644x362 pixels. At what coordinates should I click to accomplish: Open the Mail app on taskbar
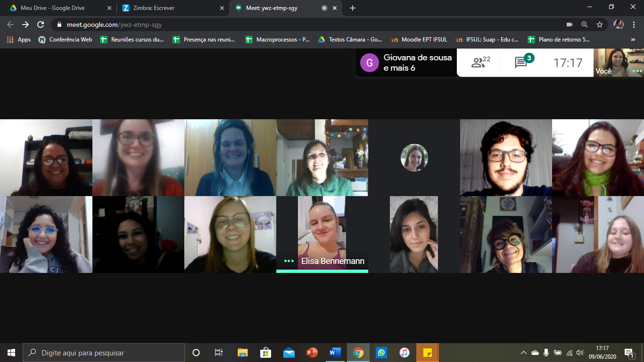[289, 353]
